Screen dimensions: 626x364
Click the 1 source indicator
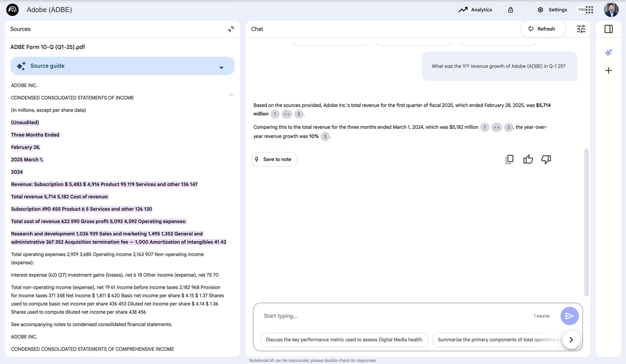[541, 316]
